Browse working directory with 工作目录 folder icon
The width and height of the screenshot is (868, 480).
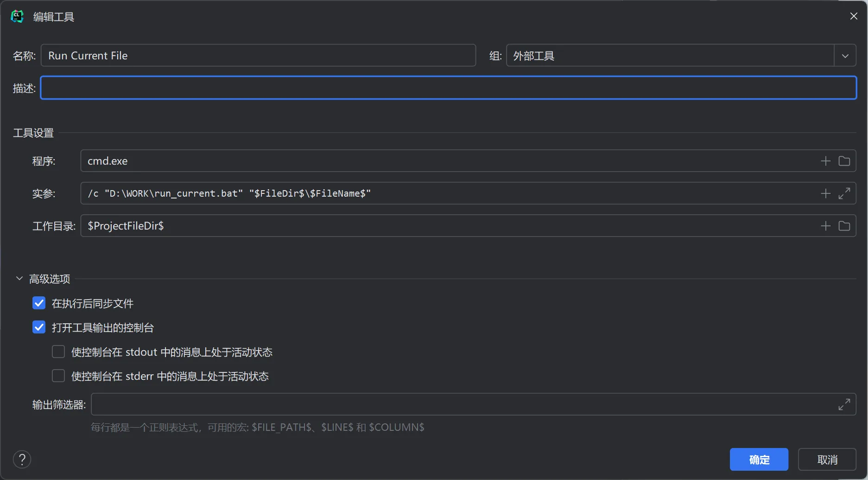[x=844, y=226]
